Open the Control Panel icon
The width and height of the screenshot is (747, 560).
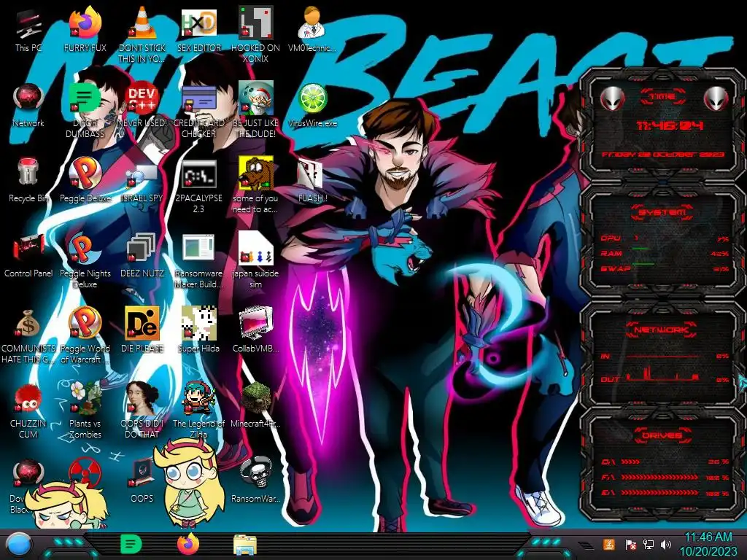click(28, 256)
